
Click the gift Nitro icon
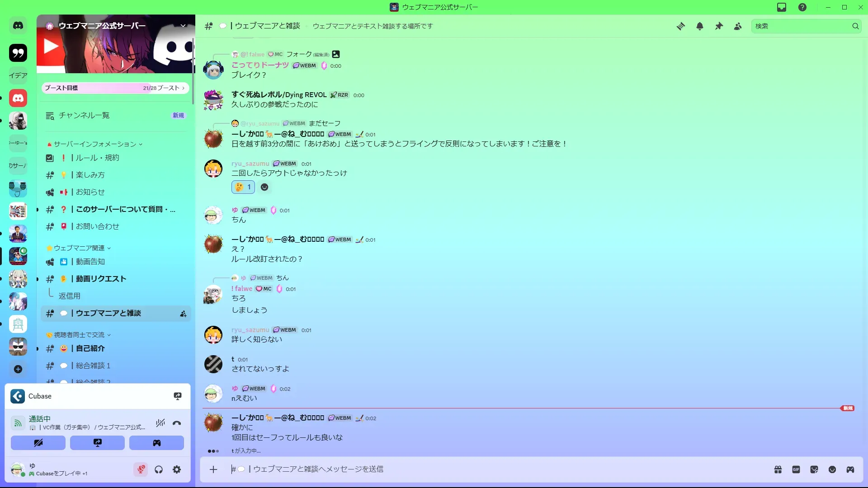pyautogui.click(x=778, y=469)
